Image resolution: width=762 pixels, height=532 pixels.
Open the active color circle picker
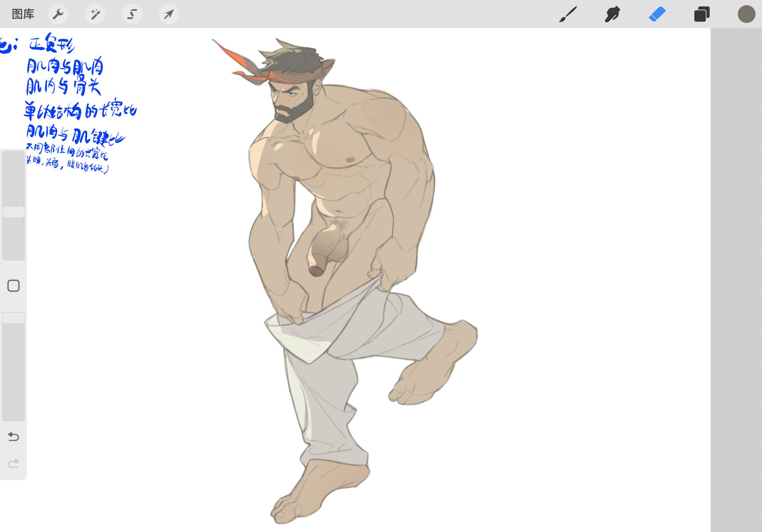(x=746, y=14)
